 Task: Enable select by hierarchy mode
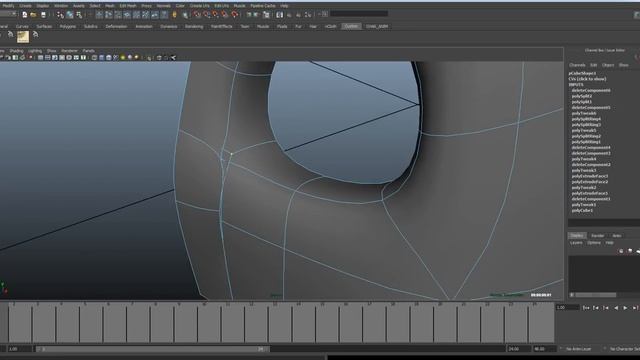60,15
